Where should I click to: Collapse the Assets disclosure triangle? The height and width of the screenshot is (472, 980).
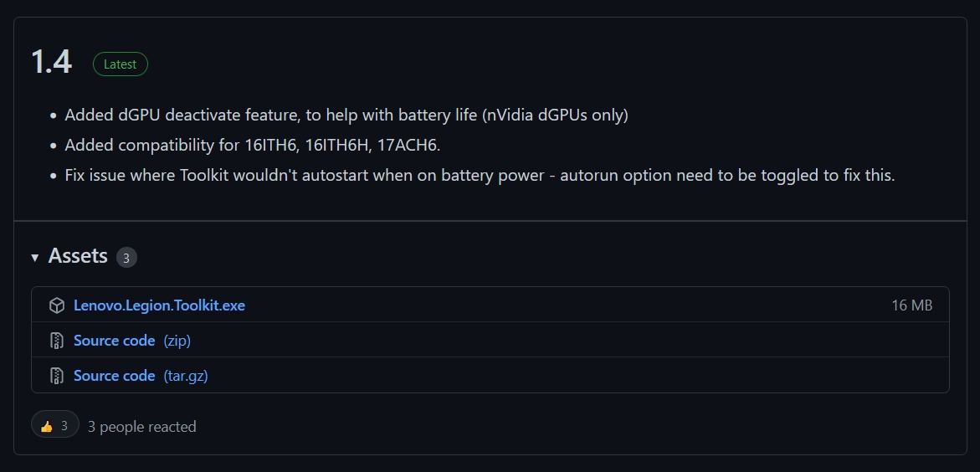(x=35, y=258)
